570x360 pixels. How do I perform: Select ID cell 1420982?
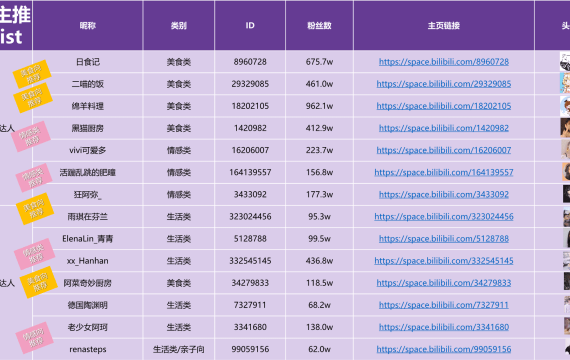pyautogui.click(x=250, y=128)
